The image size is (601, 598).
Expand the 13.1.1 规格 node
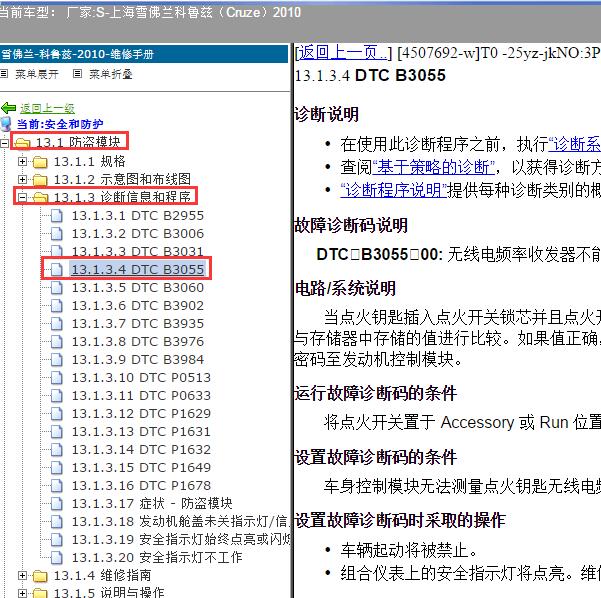pyautogui.click(x=22, y=161)
